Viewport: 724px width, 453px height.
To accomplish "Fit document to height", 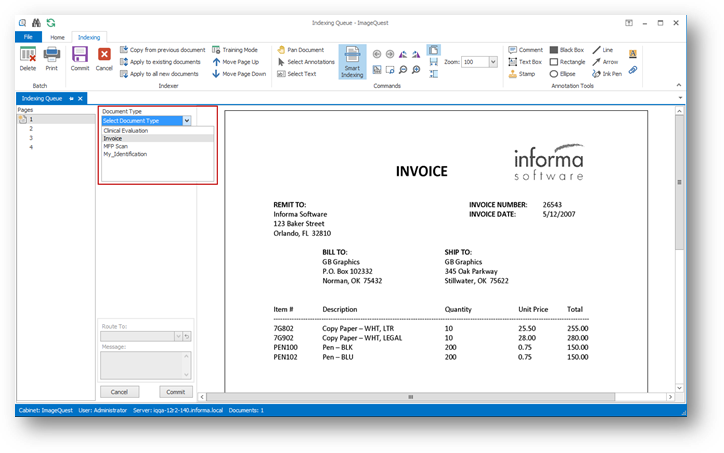I will (434, 74).
